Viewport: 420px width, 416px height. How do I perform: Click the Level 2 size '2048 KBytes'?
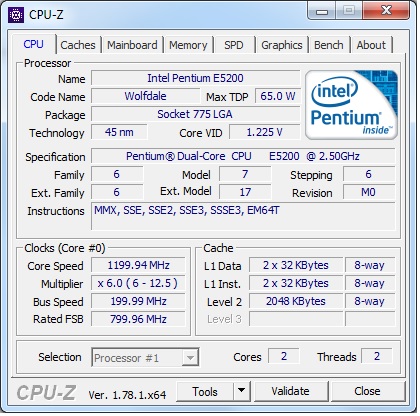[296, 301]
